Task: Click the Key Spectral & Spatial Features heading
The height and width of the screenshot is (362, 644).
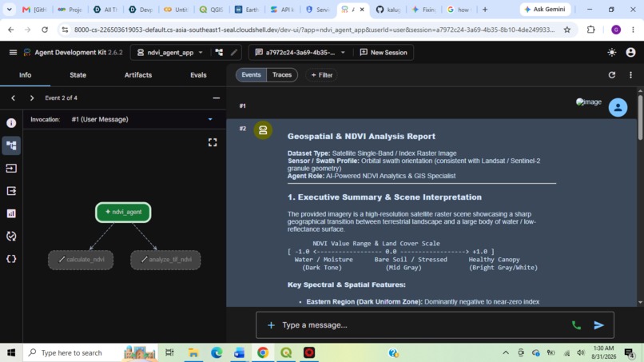Action: [x=346, y=284]
